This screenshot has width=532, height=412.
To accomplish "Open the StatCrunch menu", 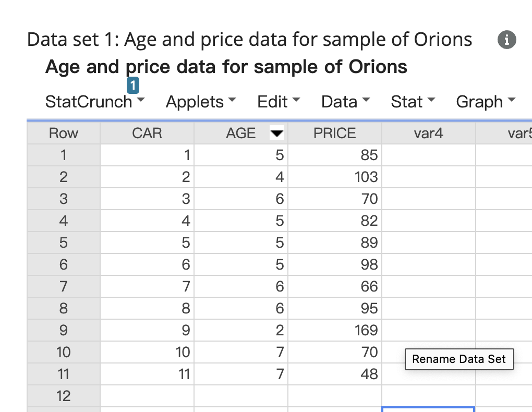I will tap(95, 102).
